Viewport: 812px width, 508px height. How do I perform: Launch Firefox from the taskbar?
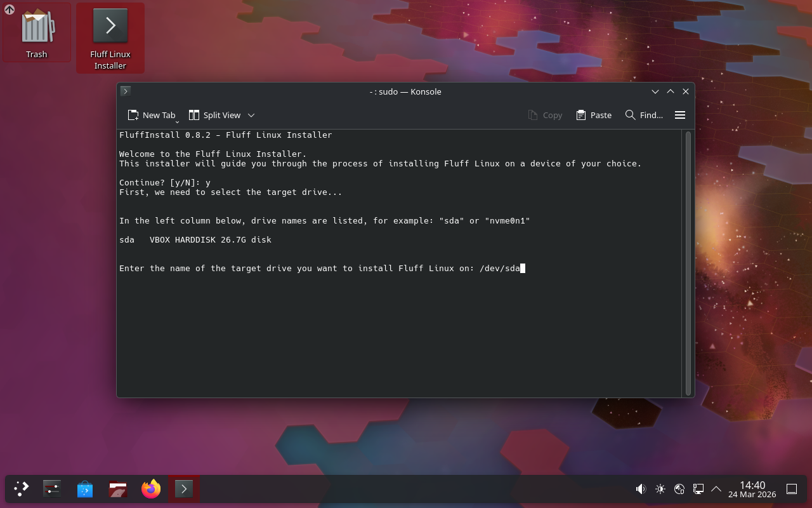[x=151, y=489]
